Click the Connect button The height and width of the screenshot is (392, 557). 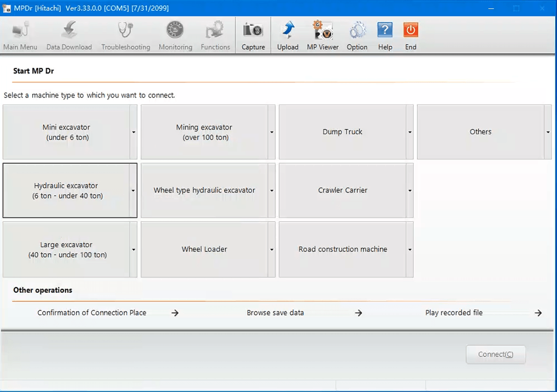click(495, 354)
